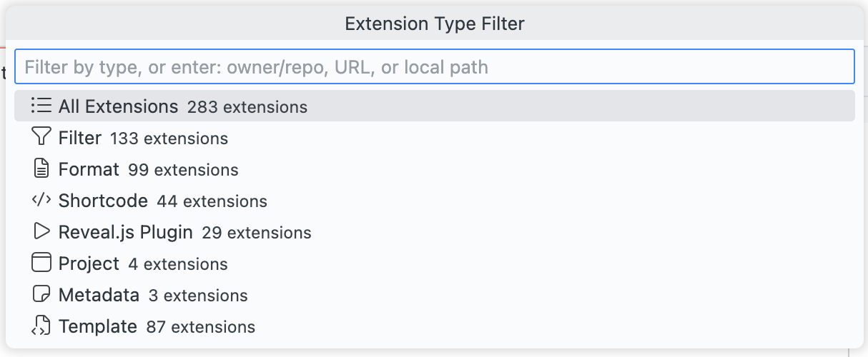Click the Extension Type Filter title bar
The width and height of the screenshot is (868, 357).
coord(434,24)
